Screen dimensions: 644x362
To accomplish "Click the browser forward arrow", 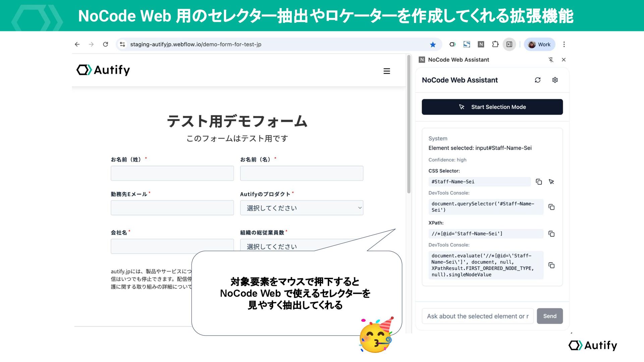I will [x=91, y=44].
